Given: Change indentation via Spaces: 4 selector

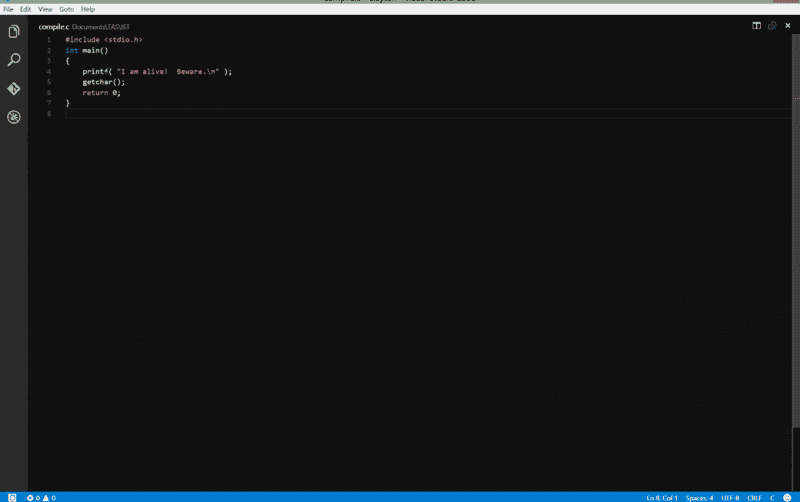Looking at the screenshot, I should coord(699,497).
